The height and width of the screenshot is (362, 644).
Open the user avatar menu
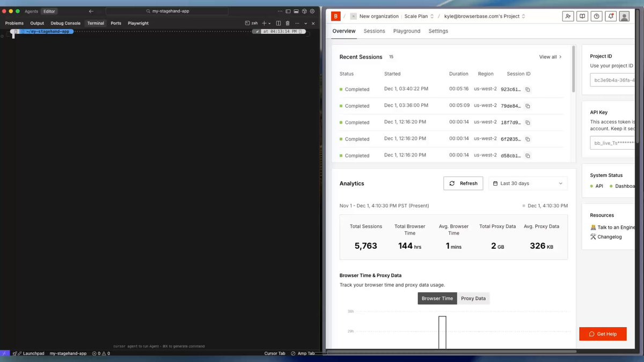[624, 17]
